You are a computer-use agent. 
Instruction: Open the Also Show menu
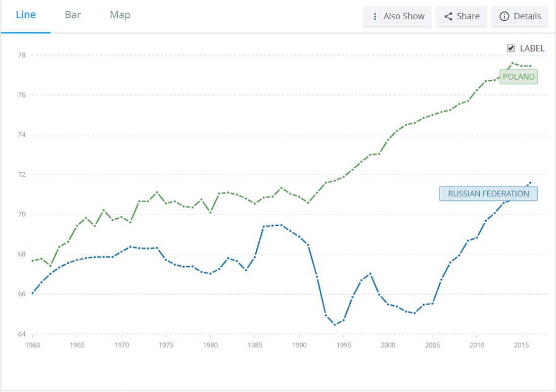[397, 16]
